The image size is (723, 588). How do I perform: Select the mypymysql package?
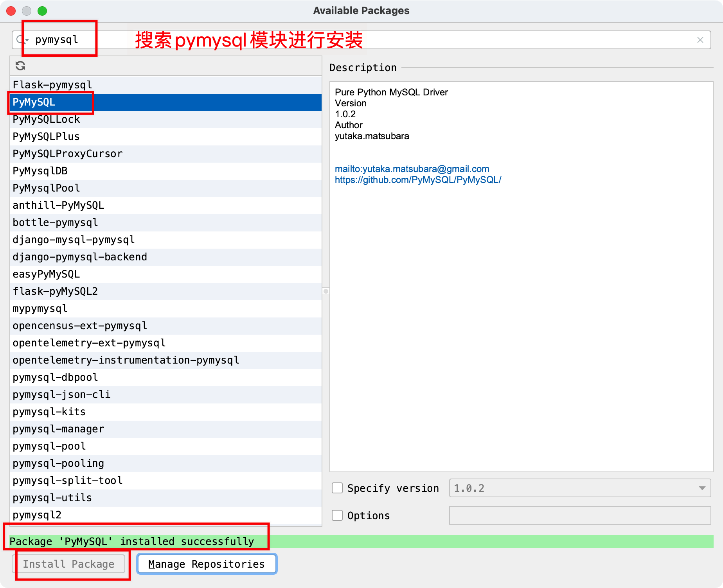[166, 308]
